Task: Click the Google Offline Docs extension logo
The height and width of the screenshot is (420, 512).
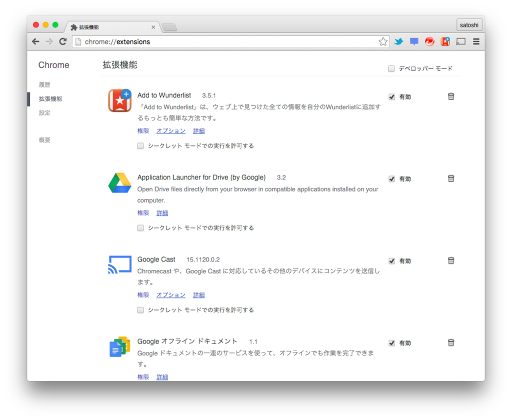Action: pyautogui.click(x=119, y=346)
